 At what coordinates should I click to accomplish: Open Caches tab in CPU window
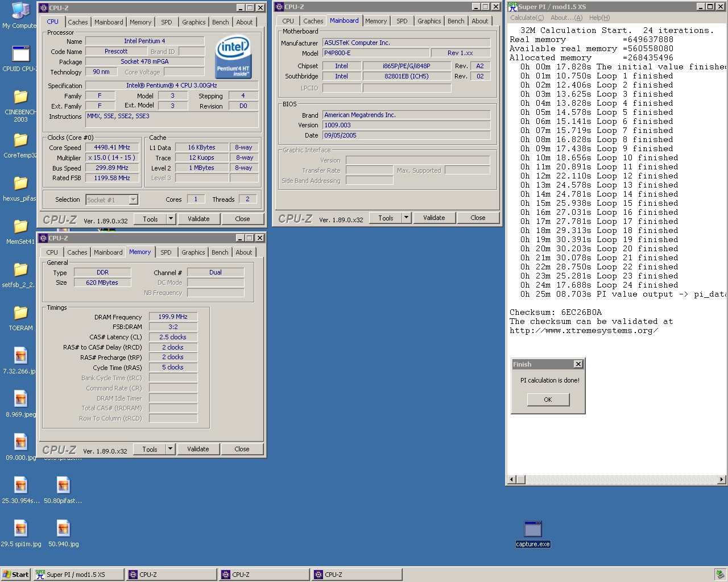coord(78,22)
